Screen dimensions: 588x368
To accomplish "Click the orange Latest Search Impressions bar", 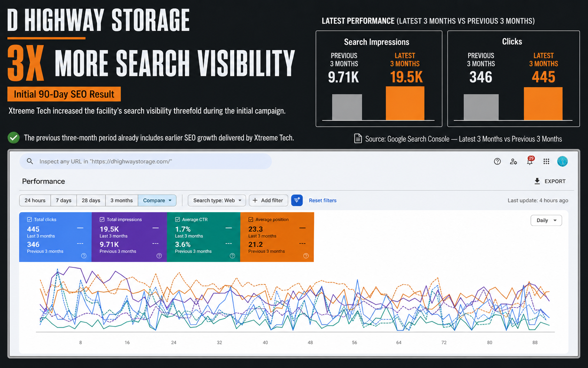I will 405,103.
